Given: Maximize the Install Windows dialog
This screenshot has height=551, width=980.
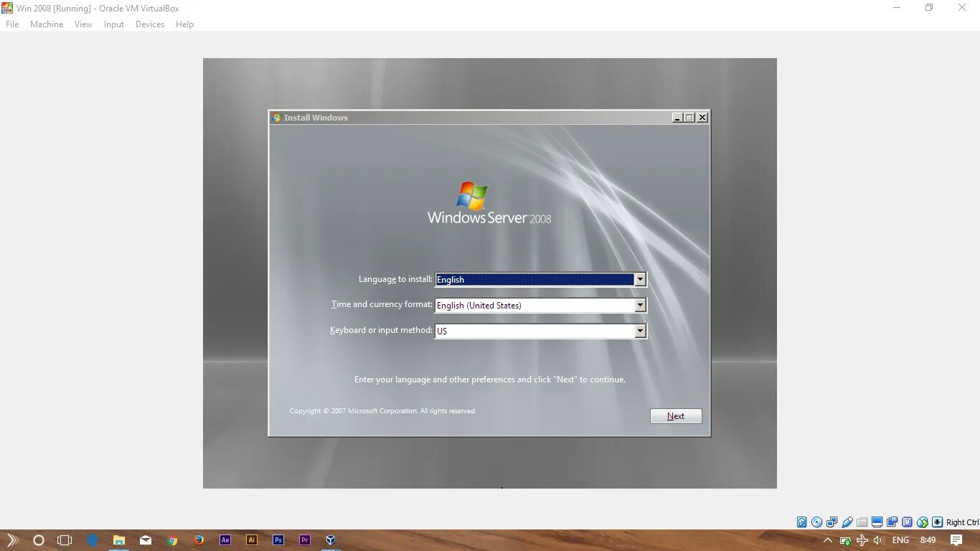Looking at the screenshot, I should pyautogui.click(x=689, y=118).
